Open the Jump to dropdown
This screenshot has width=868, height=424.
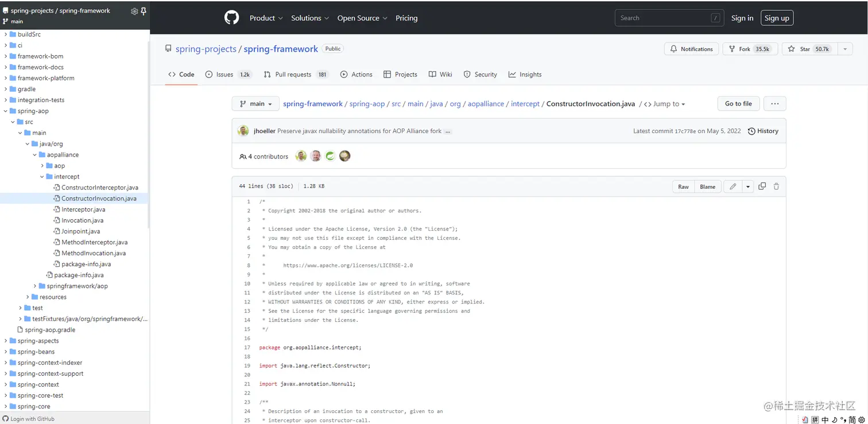(664, 104)
